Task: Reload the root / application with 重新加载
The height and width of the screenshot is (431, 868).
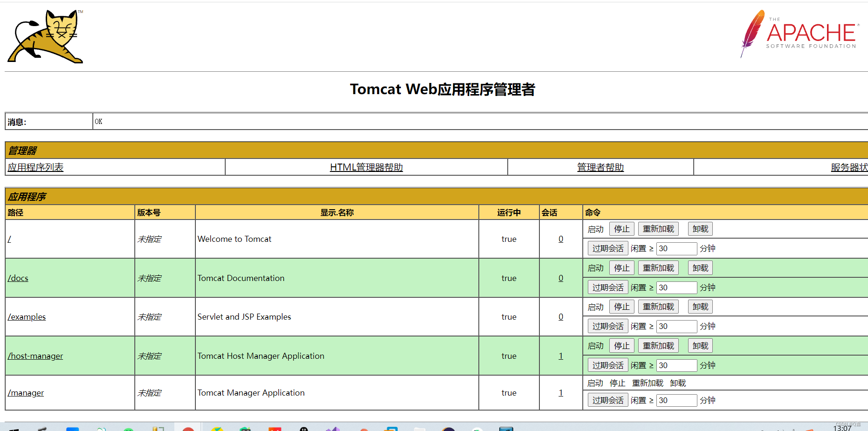Action: (658, 229)
